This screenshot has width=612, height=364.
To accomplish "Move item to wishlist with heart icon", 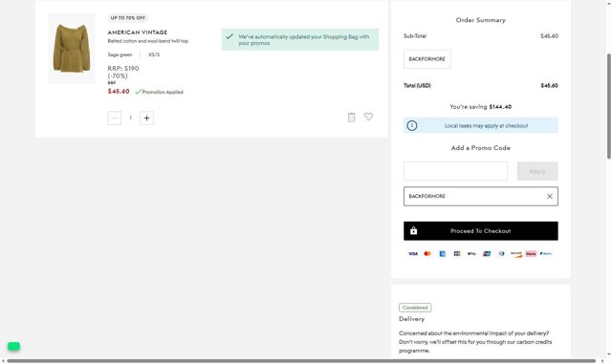I will click(368, 117).
